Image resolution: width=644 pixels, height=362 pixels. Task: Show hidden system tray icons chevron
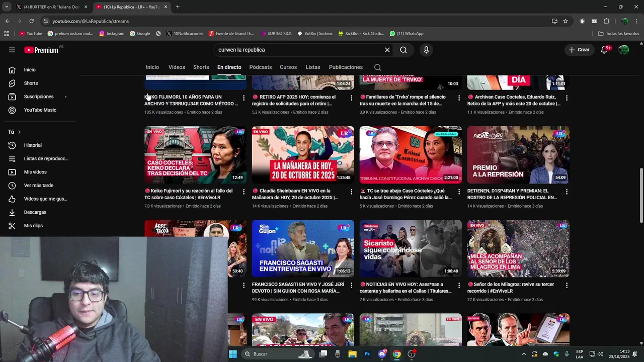(x=524, y=354)
